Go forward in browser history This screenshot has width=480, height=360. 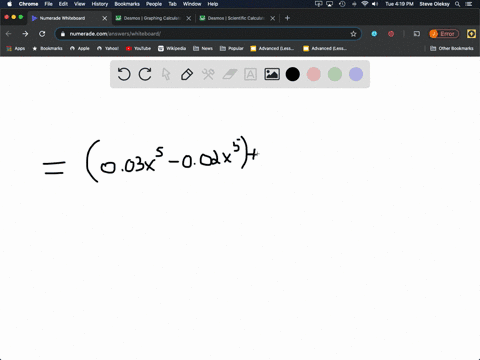click(25, 34)
